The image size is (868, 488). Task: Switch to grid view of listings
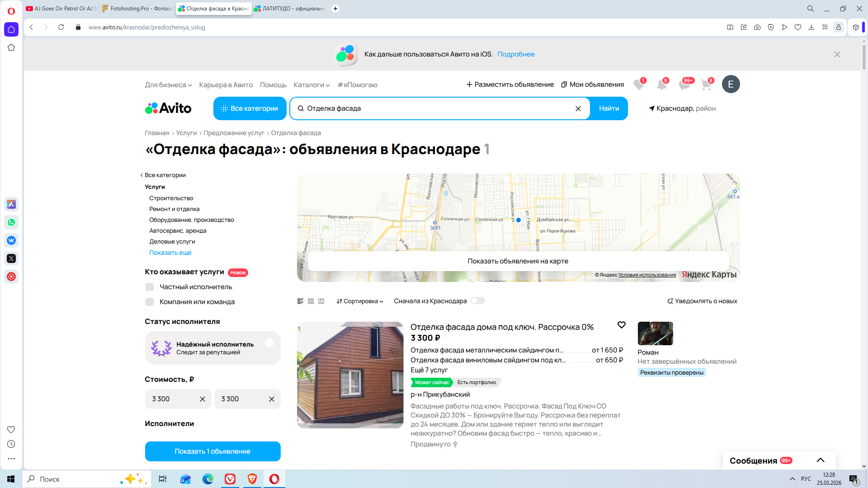click(x=311, y=301)
